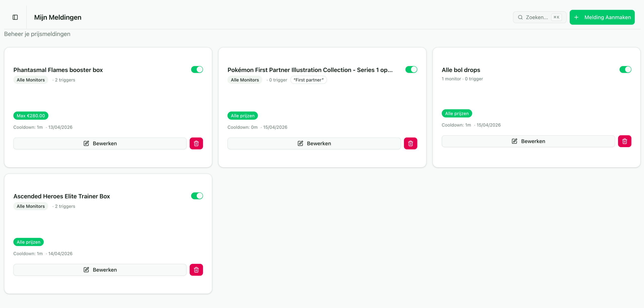Delete the Alle bol drops alert

click(624, 141)
